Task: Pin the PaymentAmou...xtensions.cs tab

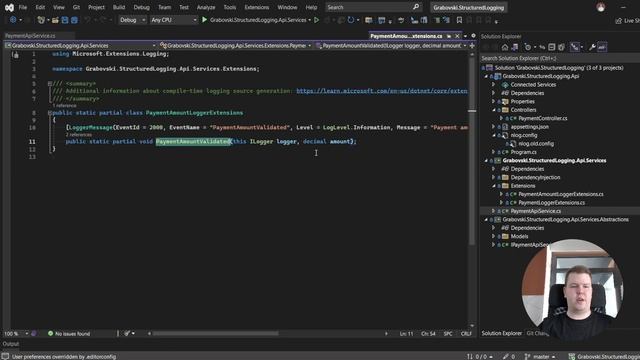Action: (449, 36)
